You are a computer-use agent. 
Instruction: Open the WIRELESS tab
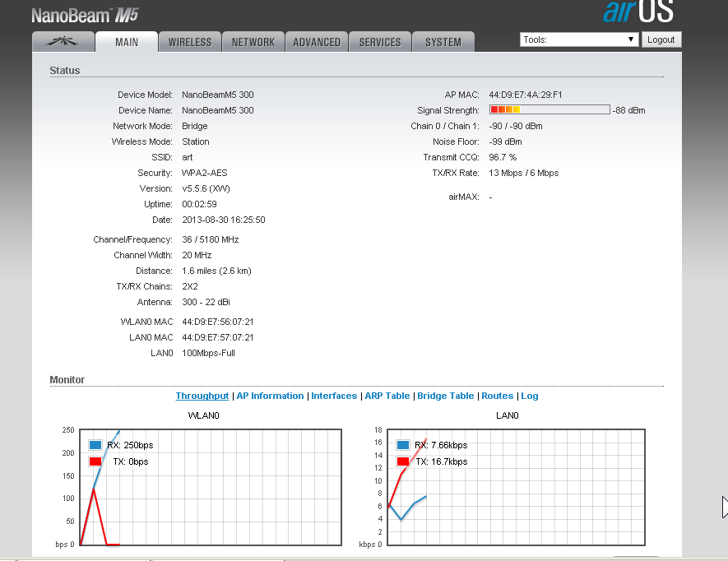click(190, 42)
